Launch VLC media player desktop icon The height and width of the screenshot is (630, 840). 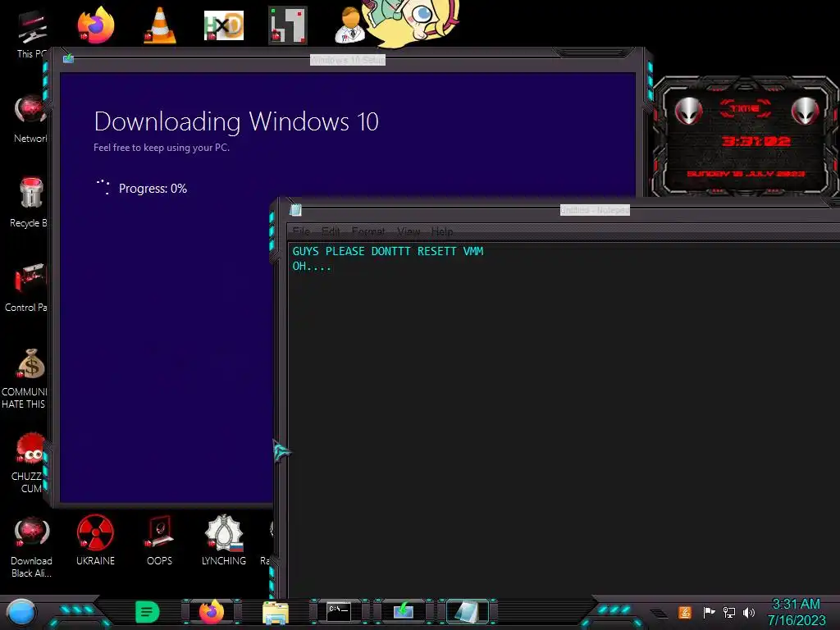[160, 25]
